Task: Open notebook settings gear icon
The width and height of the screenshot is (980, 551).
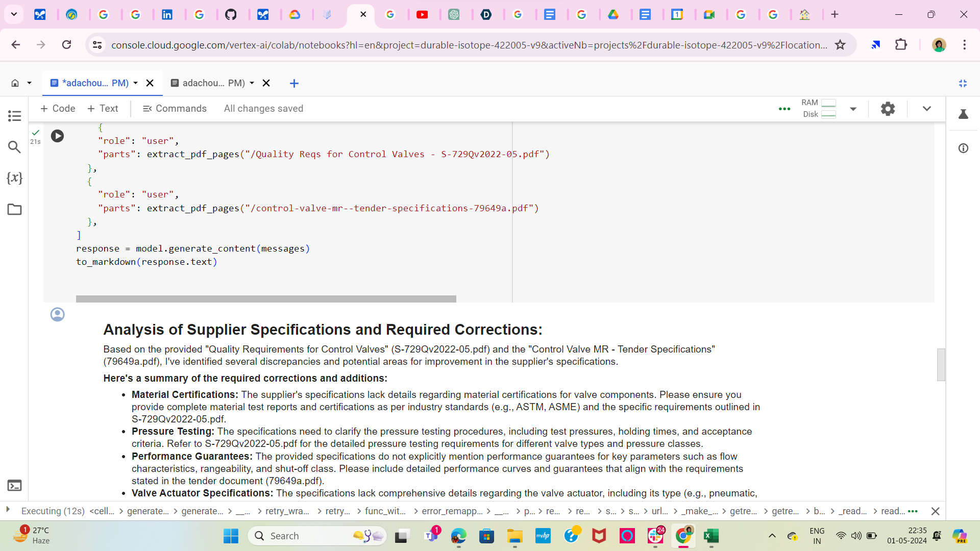Action: 888,109
